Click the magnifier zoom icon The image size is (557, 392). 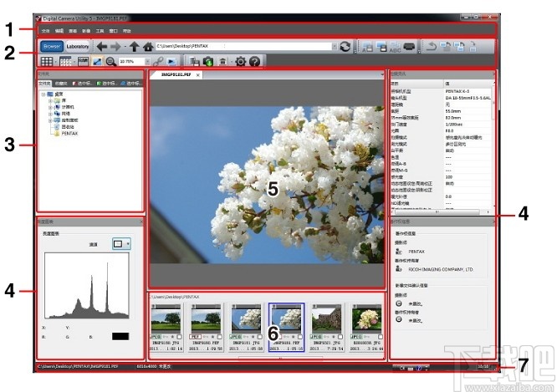tap(111, 61)
